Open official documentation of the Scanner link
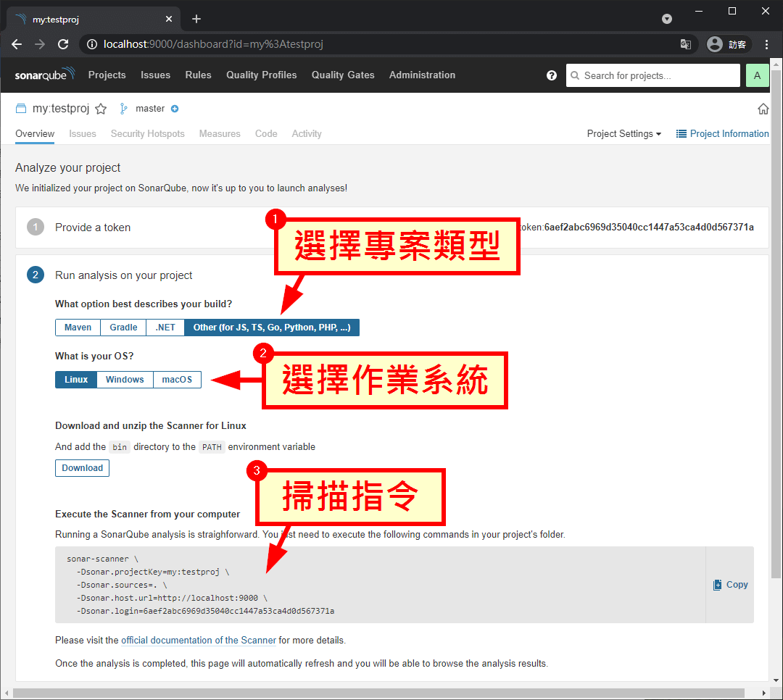783x700 pixels. (x=198, y=640)
